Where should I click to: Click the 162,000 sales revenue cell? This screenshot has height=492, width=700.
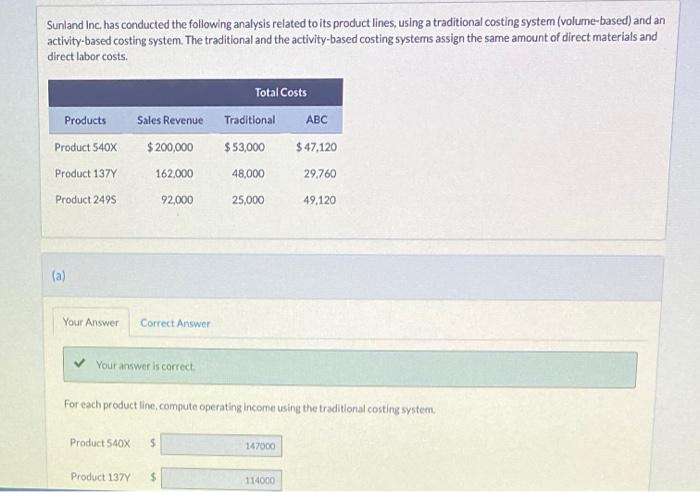pos(174,173)
